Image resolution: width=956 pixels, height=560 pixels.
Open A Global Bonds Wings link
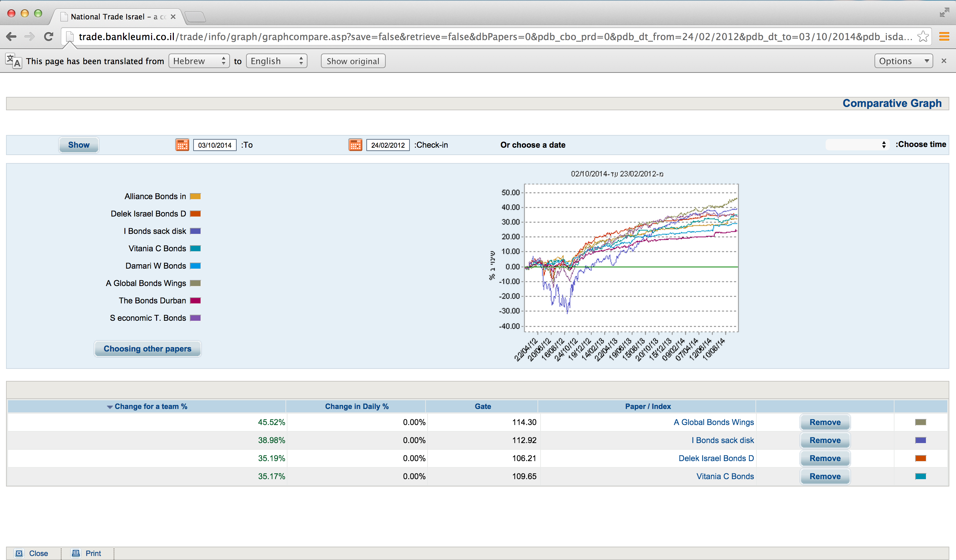pos(714,422)
